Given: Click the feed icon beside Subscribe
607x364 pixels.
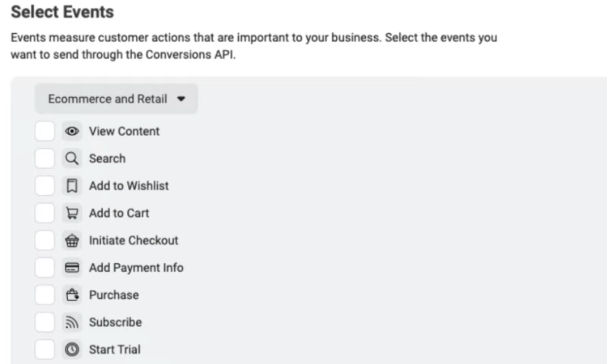Looking at the screenshot, I should (x=72, y=323).
